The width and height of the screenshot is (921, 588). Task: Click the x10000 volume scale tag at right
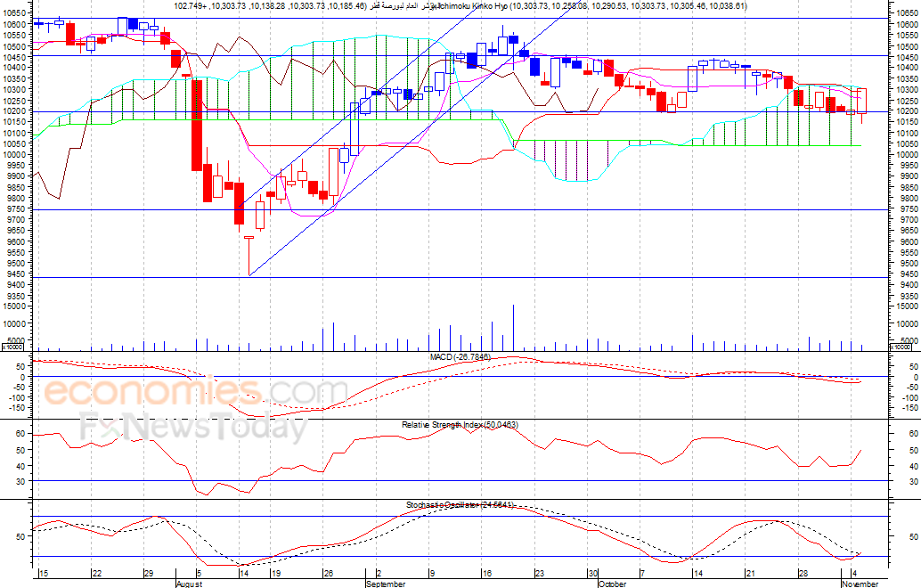click(902, 347)
